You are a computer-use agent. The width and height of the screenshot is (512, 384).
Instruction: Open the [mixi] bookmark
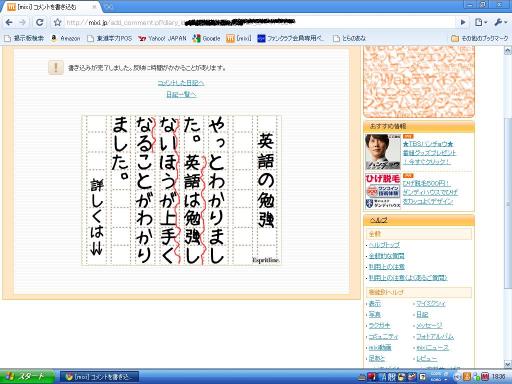239,38
